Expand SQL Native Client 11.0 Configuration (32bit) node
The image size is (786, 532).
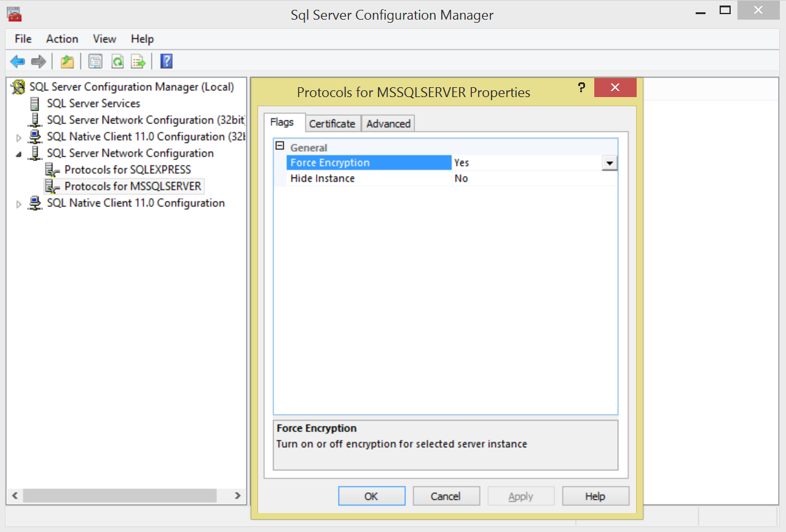tap(19, 138)
